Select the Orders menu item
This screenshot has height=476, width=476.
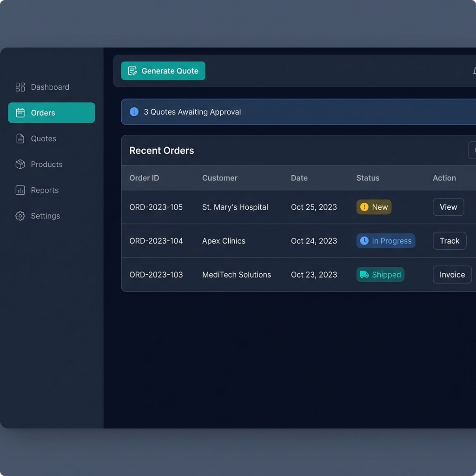(51, 112)
